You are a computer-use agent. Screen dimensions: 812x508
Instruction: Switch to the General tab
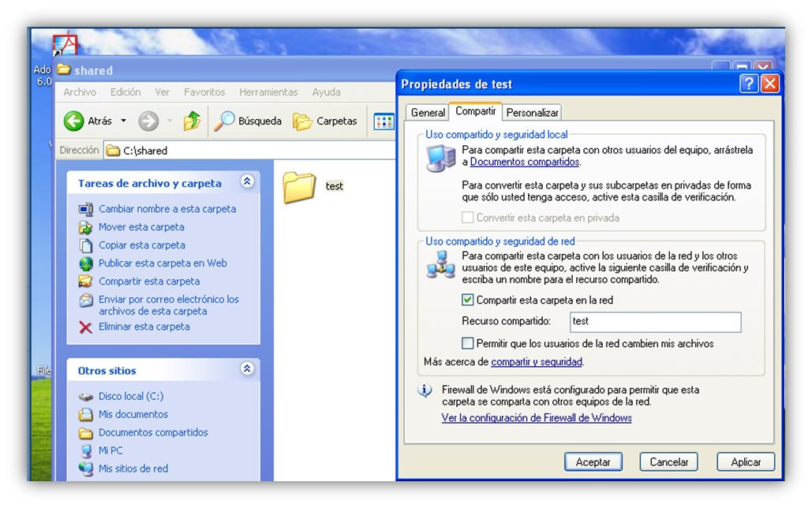point(428,112)
